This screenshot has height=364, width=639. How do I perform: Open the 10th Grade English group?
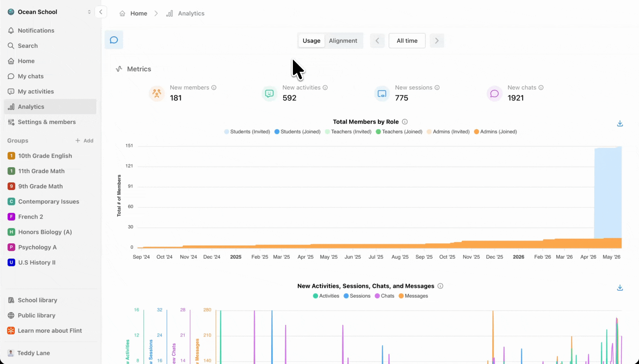pos(50,156)
